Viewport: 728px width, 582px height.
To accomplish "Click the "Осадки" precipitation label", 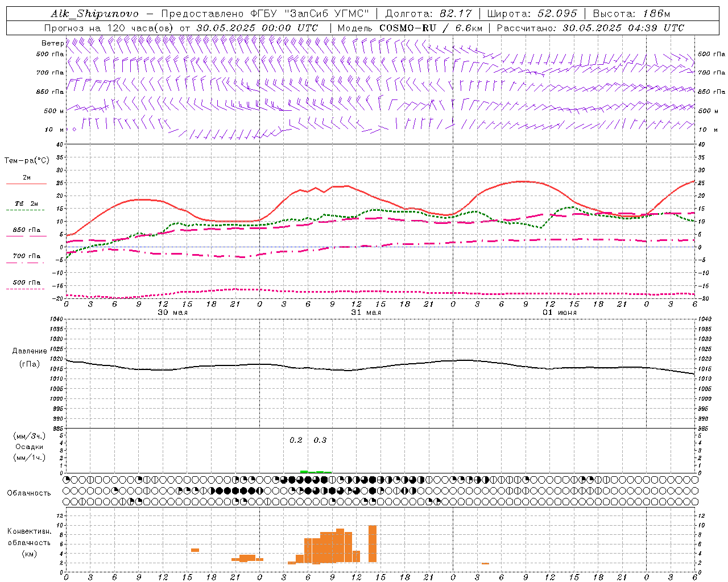I will pyautogui.click(x=29, y=447).
